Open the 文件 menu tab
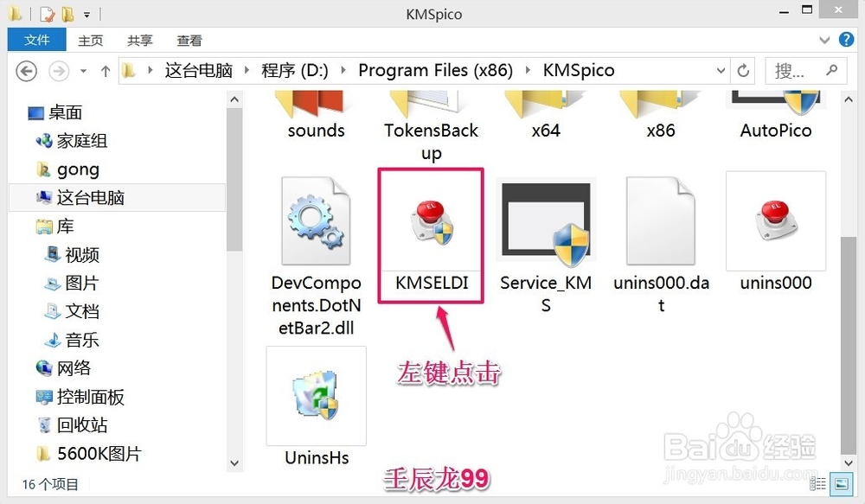 (37, 40)
